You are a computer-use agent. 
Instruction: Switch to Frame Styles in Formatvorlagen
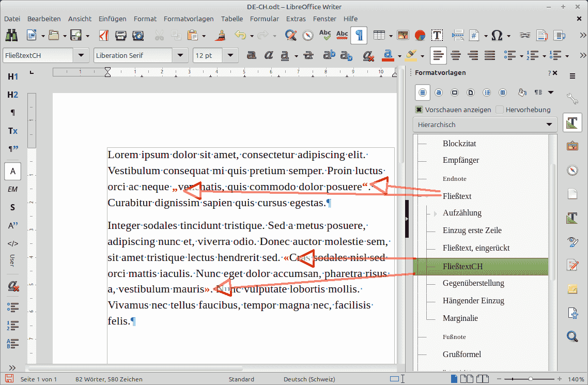(x=455, y=92)
